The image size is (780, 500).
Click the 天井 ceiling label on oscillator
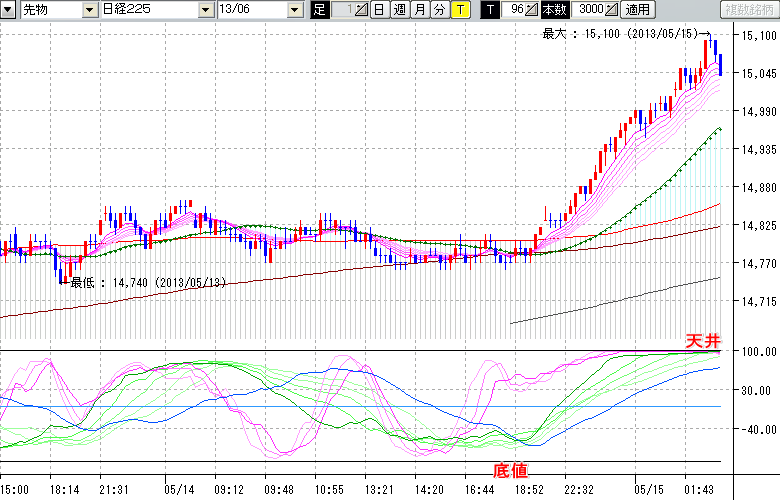point(702,341)
